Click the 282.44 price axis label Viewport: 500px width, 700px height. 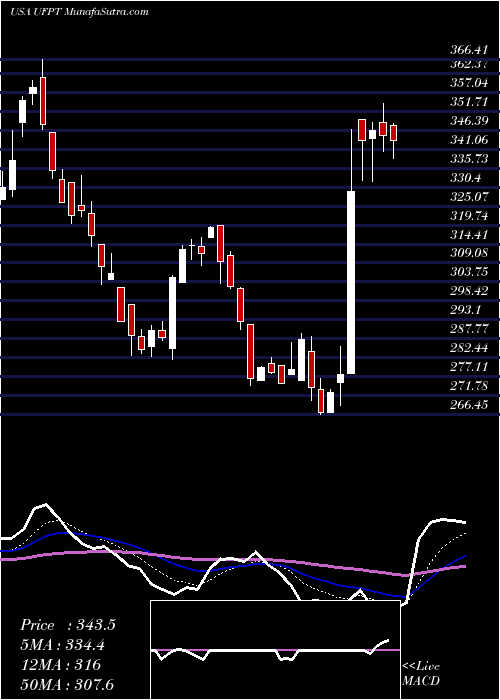pos(469,347)
